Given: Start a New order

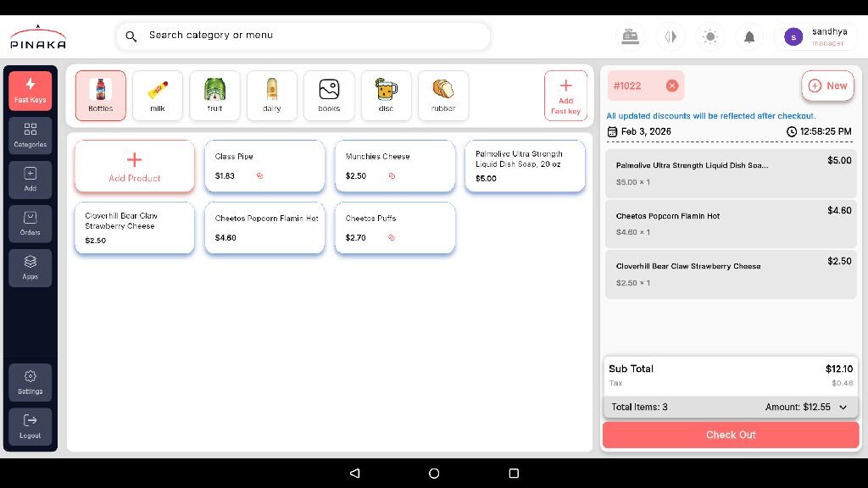Looking at the screenshot, I should (x=827, y=86).
